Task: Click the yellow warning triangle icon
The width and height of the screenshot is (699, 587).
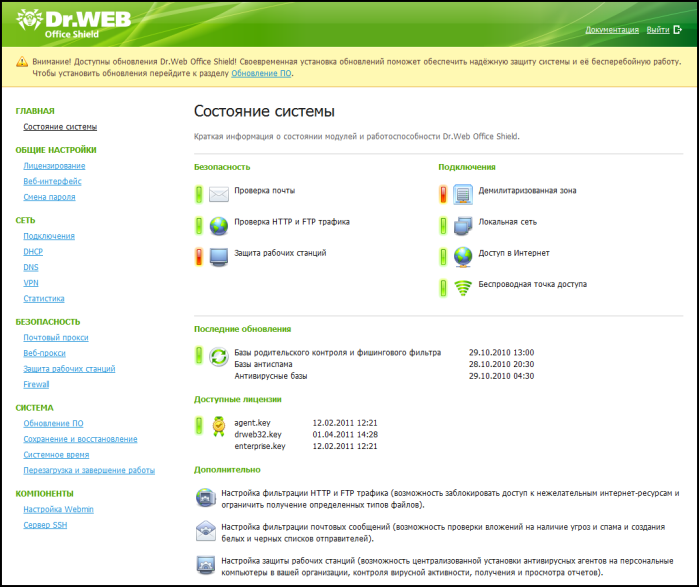Action: pos(22,62)
